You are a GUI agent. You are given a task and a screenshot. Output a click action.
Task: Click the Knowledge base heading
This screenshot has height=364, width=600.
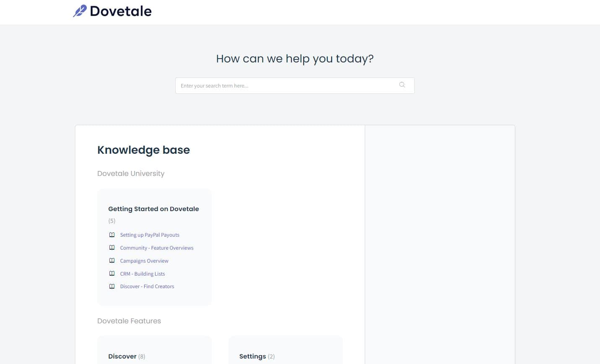click(143, 150)
